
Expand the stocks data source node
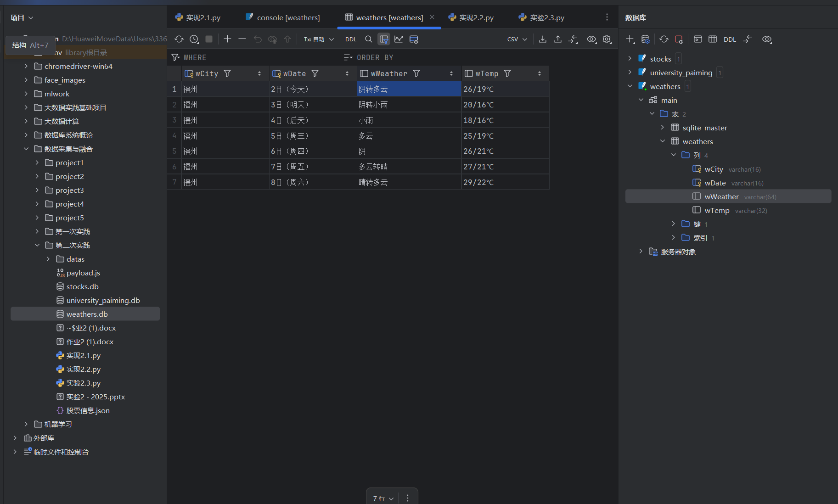click(x=630, y=59)
